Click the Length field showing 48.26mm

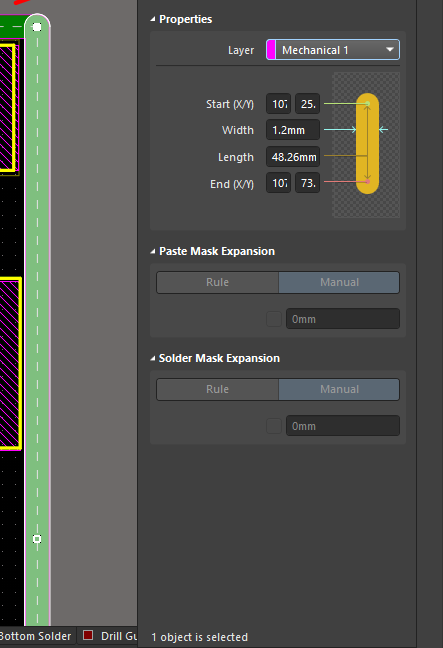[293, 157]
